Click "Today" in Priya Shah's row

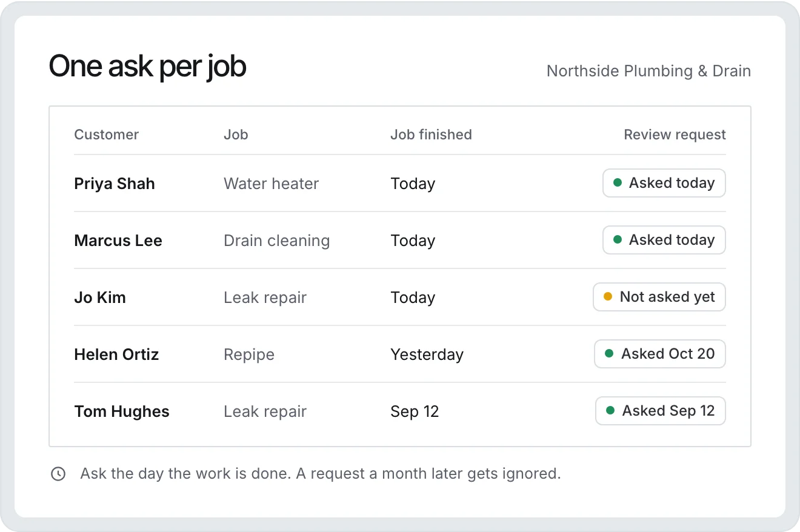coord(413,184)
